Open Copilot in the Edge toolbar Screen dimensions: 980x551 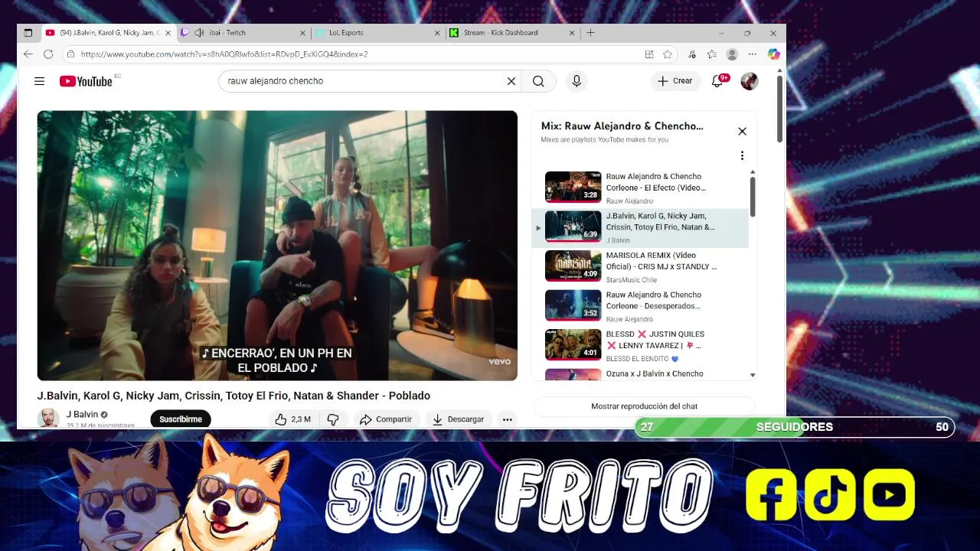[x=773, y=54]
